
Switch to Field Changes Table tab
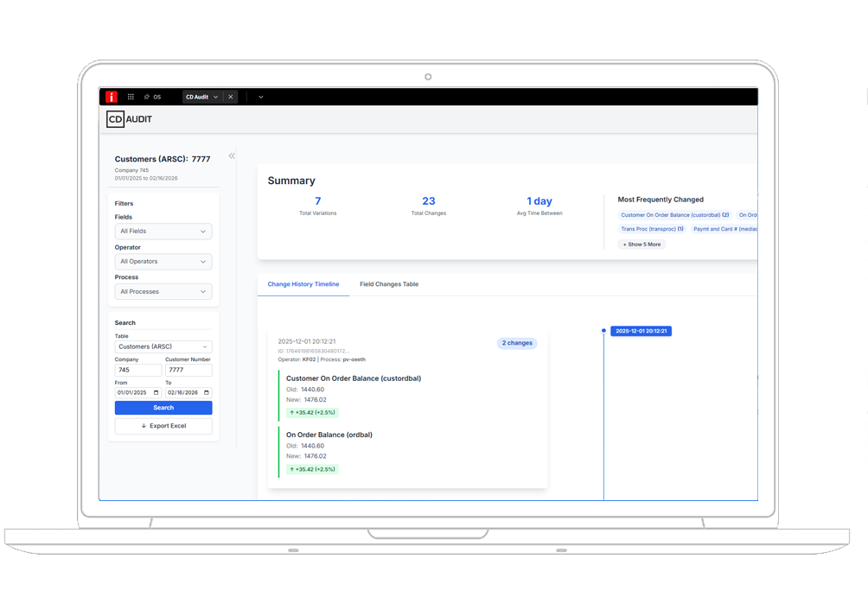click(389, 284)
